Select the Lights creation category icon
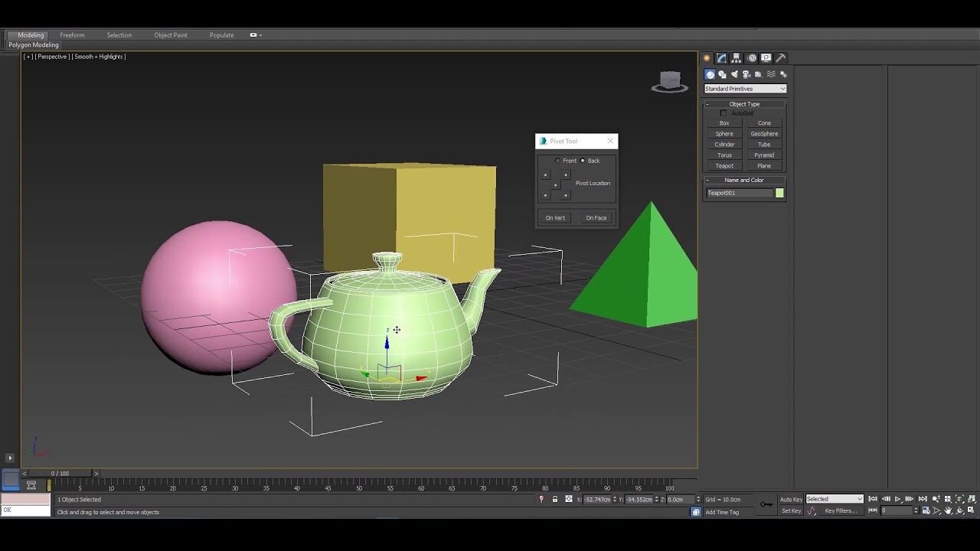 click(733, 74)
